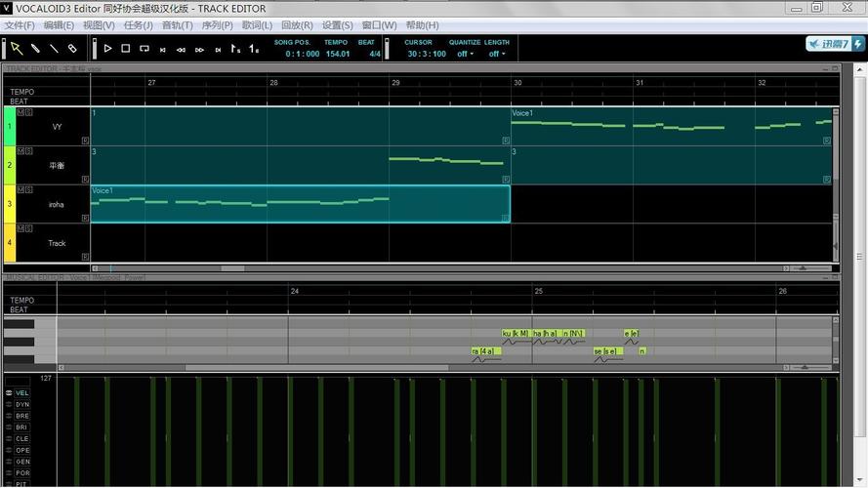Select the BRI control parameter
868x488 pixels.
[x=21, y=427]
